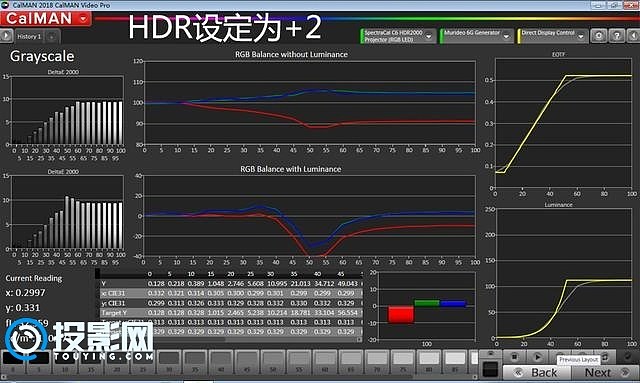Click the Back navigation button
The width and height of the screenshot is (640, 383).
point(537,372)
